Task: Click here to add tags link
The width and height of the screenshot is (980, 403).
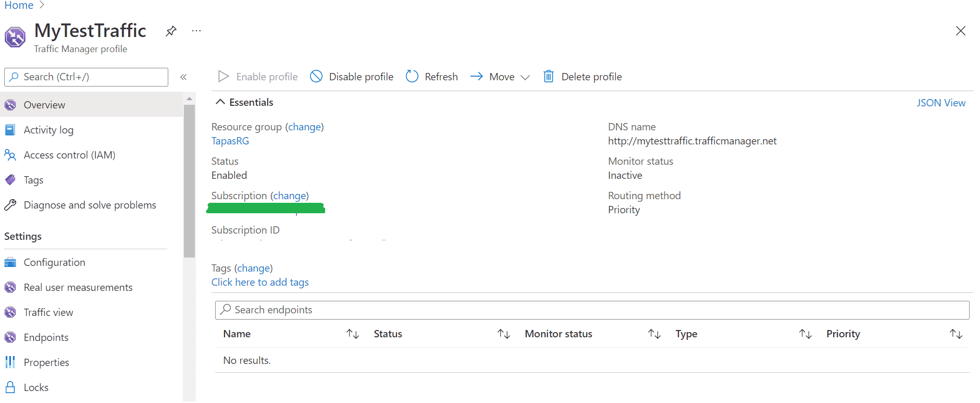Action: 260,282
